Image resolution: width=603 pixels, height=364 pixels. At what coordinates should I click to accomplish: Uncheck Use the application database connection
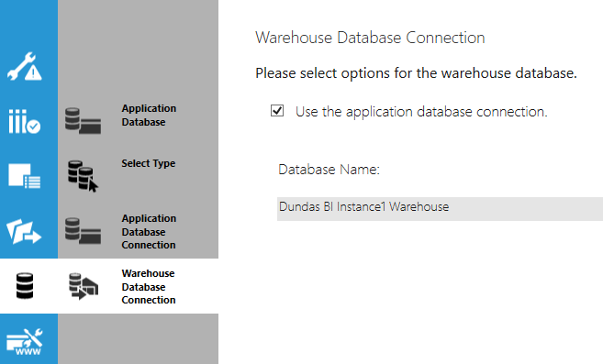click(x=277, y=111)
